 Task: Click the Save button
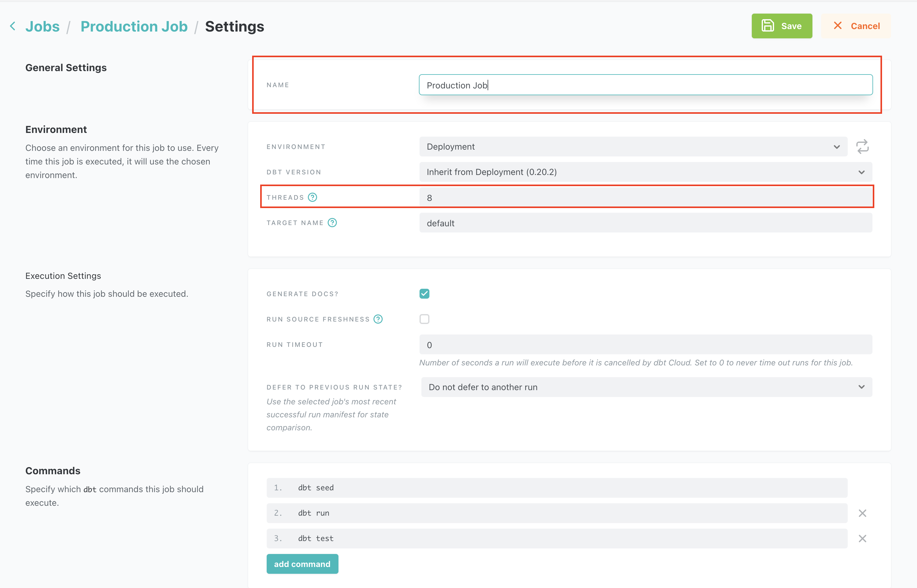point(781,26)
